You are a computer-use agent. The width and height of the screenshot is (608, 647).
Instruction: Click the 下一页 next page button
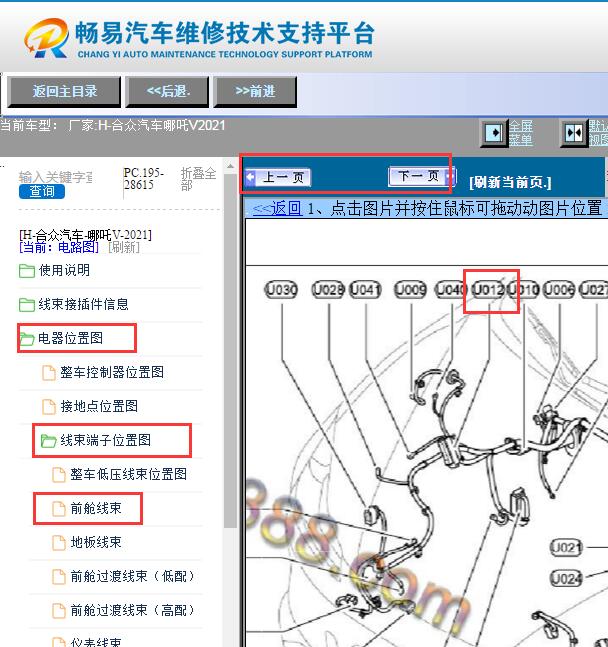(422, 176)
